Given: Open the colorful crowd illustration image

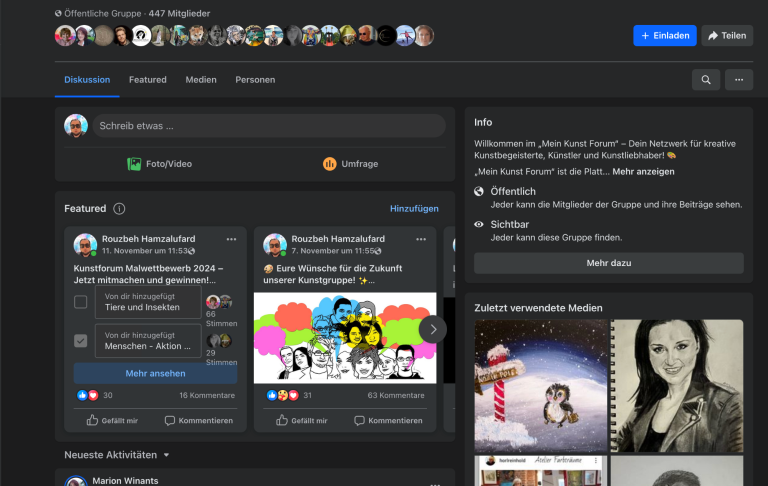Looking at the screenshot, I should coord(345,338).
